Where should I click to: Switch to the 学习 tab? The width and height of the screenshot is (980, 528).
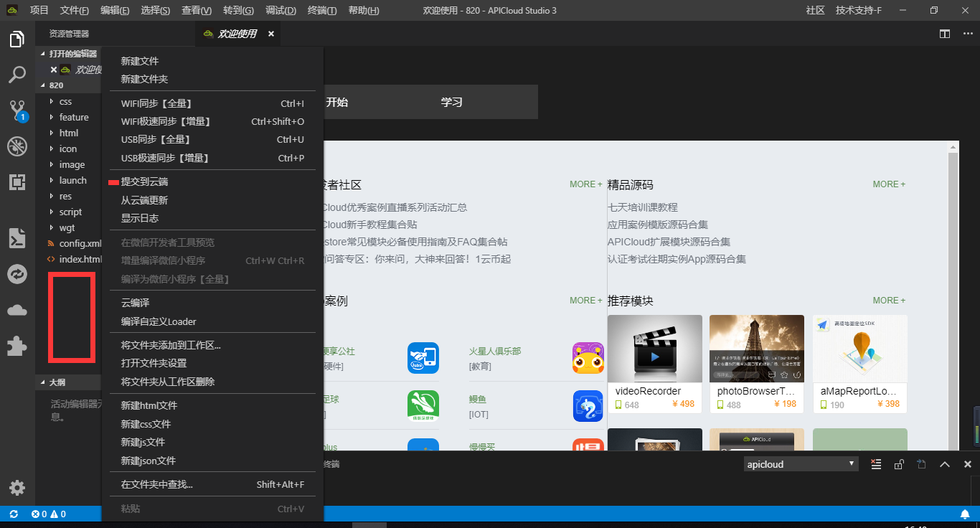point(451,102)
